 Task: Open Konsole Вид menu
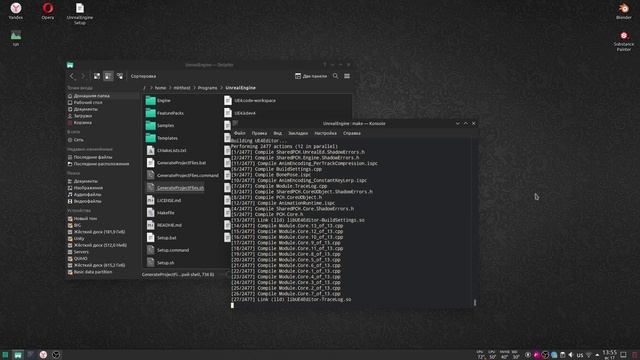point(278,133)
